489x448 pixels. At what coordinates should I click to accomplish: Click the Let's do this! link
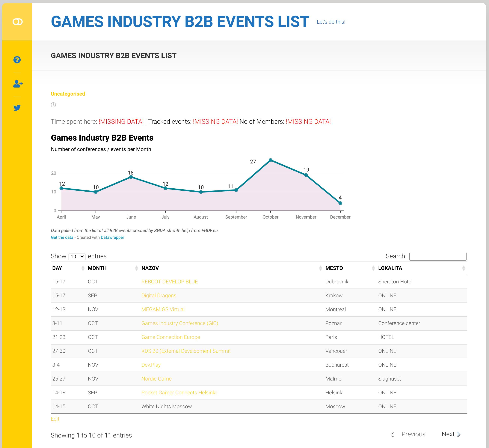331,22
